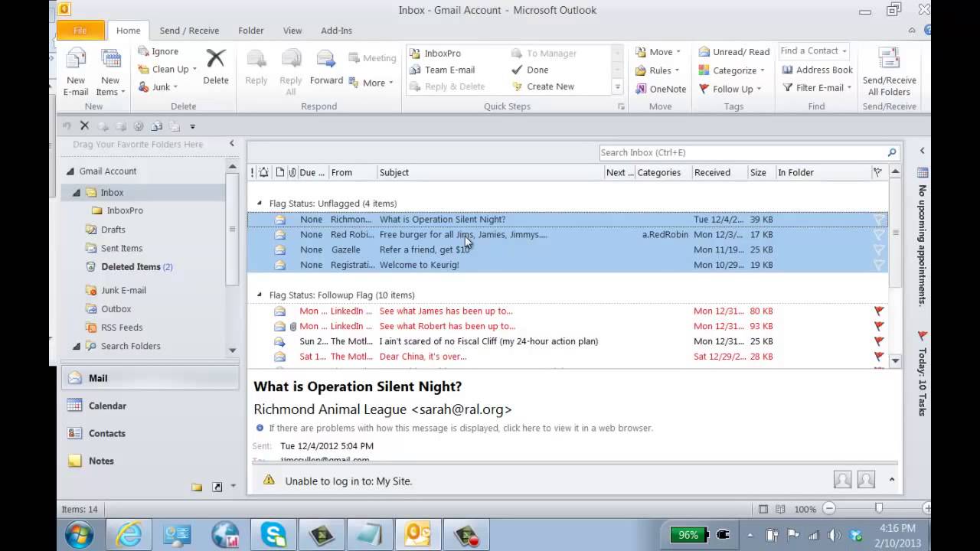Sort by the Received column
This screenshot has height=551, width=980.
click(x=719, y=172)
